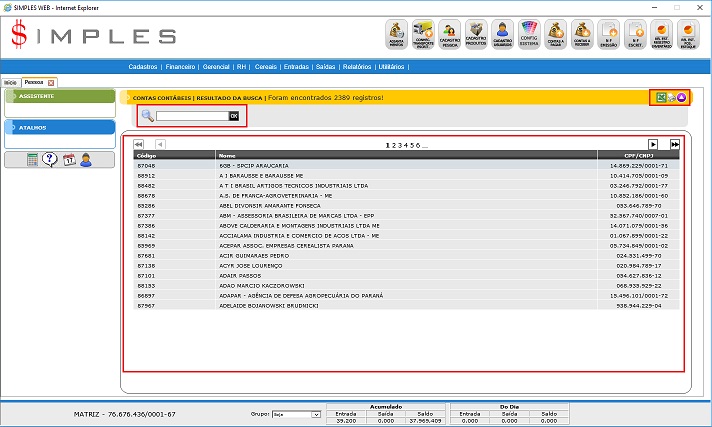
Task: Open Cadastro Pessoa toolbar icon
Action: [x=449, y=34]
